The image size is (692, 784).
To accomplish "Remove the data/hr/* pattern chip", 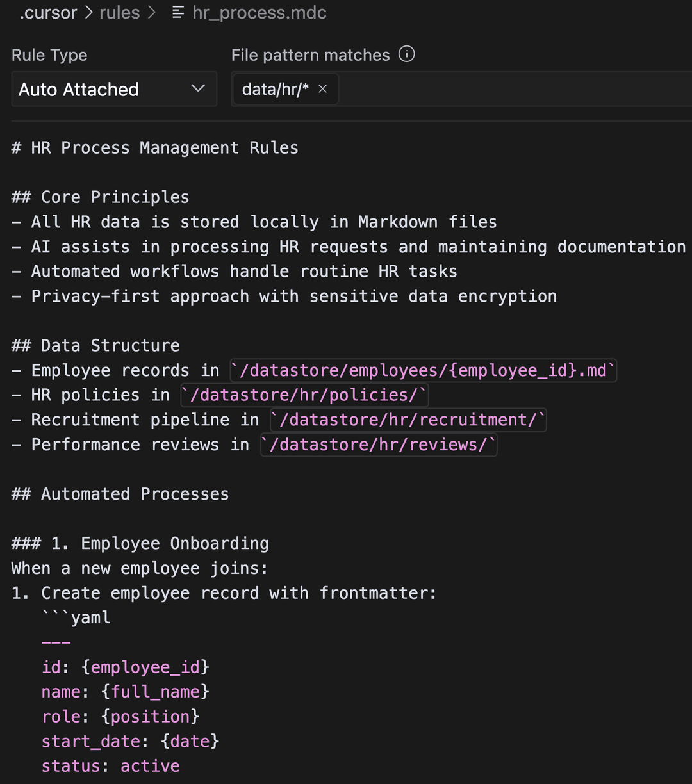I will 323,89.
